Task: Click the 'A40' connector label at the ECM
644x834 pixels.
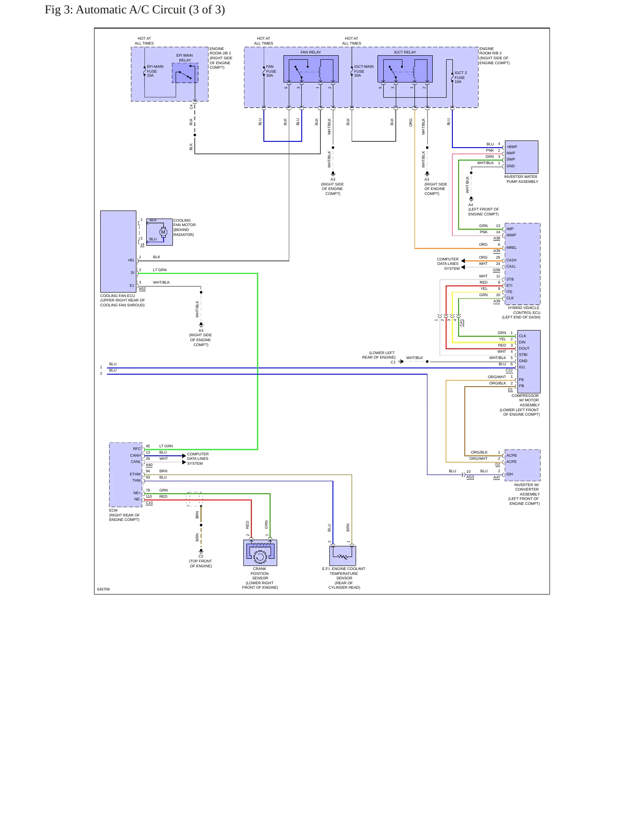Action: tap(149, 465)
